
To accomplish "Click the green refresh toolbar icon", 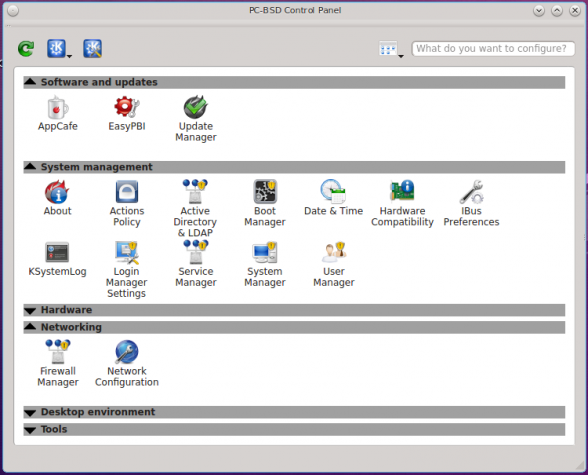I will (26, 49).
